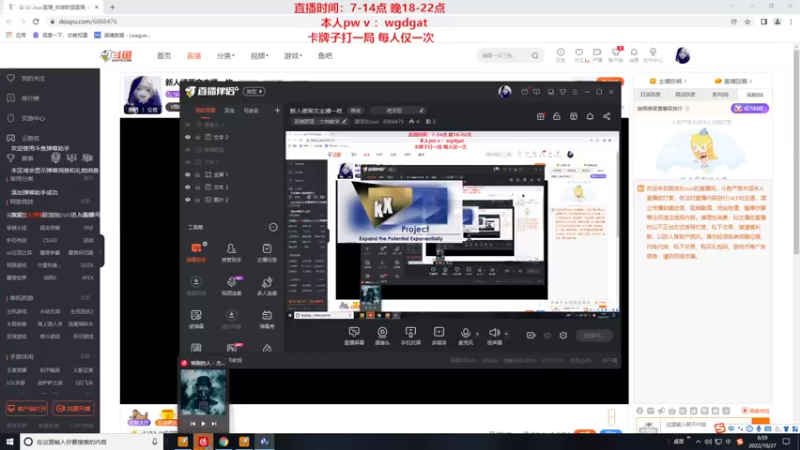Switch to second scene tab
The width and height of the screenshot is (800, 450).
230,110
